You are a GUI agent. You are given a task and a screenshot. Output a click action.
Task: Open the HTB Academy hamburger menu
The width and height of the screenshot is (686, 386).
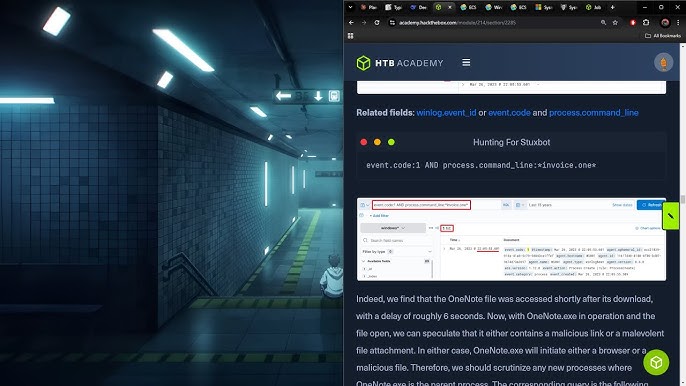466,63
